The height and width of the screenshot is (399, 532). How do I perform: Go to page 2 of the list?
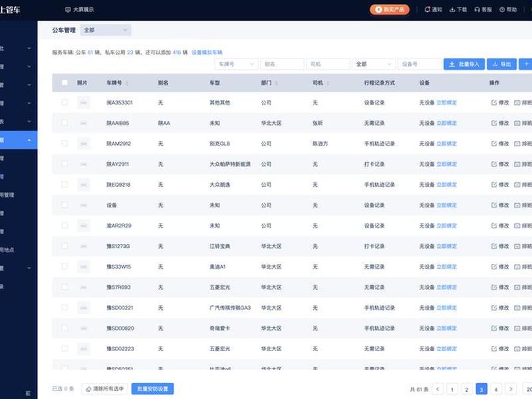467,389
